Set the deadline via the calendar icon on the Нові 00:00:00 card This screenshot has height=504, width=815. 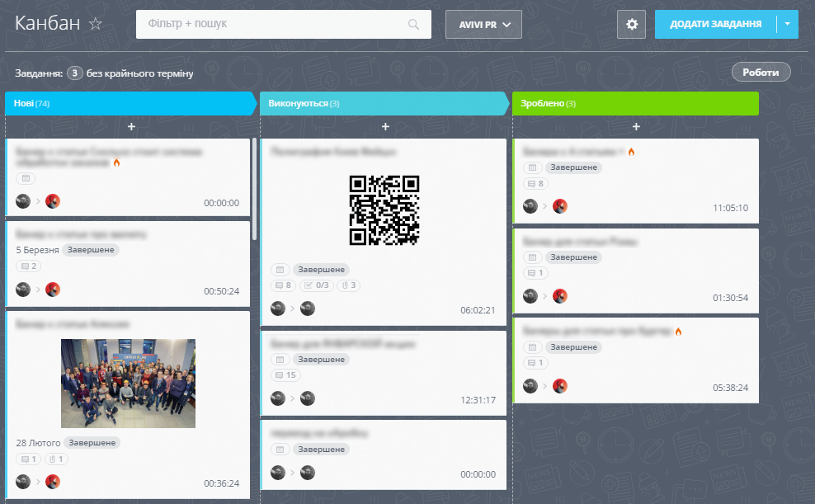pyautogui.click(x=26, y=178)
